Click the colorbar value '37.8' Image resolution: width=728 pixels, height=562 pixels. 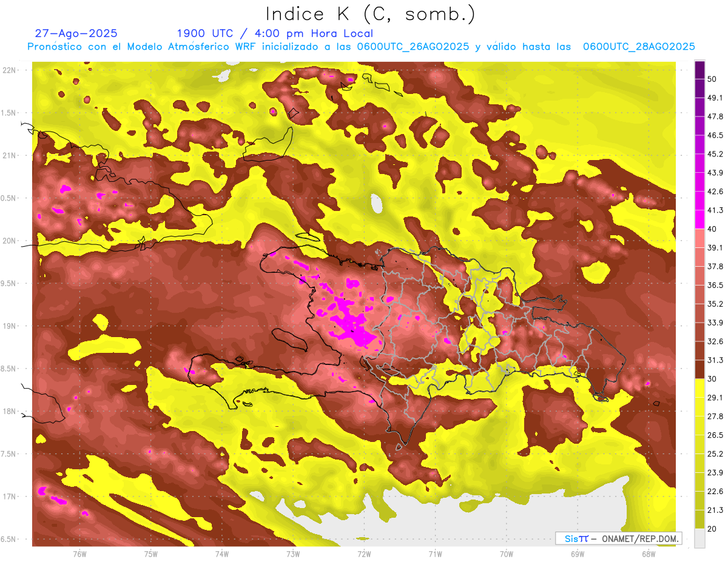[x=715, y=266]
